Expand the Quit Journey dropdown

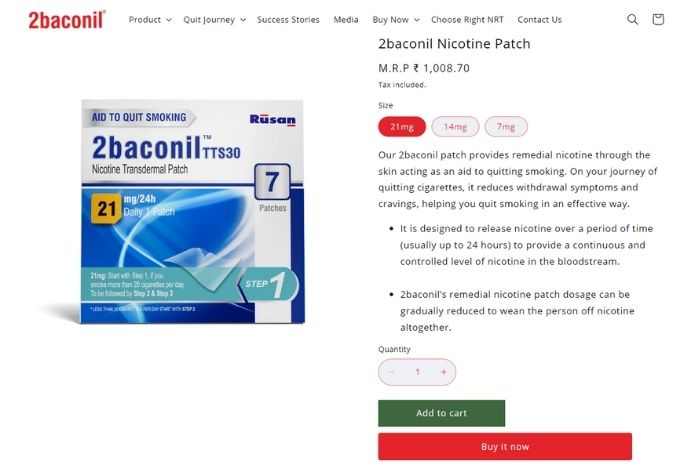point(215,20)
